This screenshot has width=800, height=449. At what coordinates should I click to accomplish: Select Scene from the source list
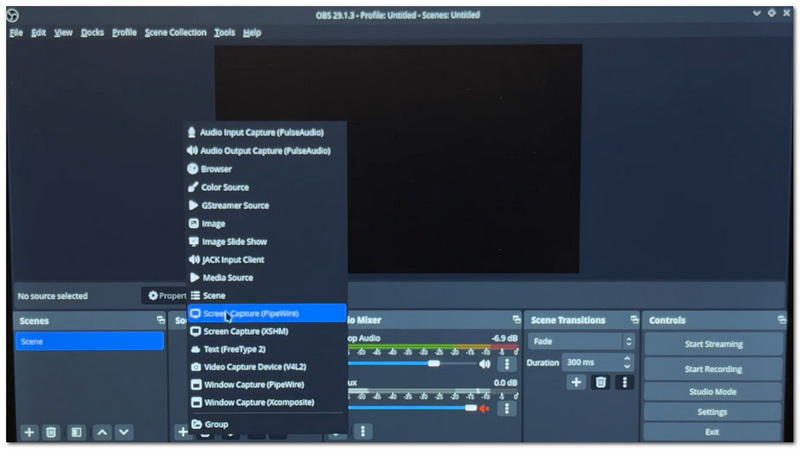coord(266,295)
